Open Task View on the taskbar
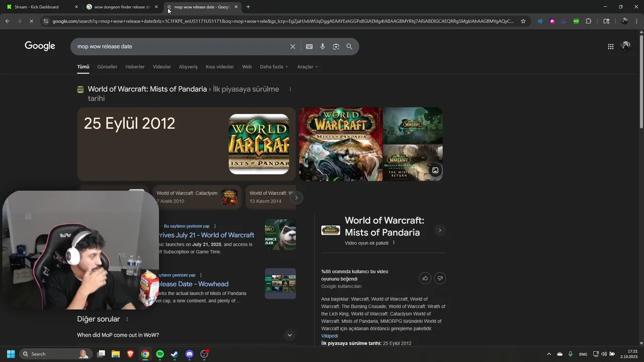644x362 pixels. coord(101,354)
